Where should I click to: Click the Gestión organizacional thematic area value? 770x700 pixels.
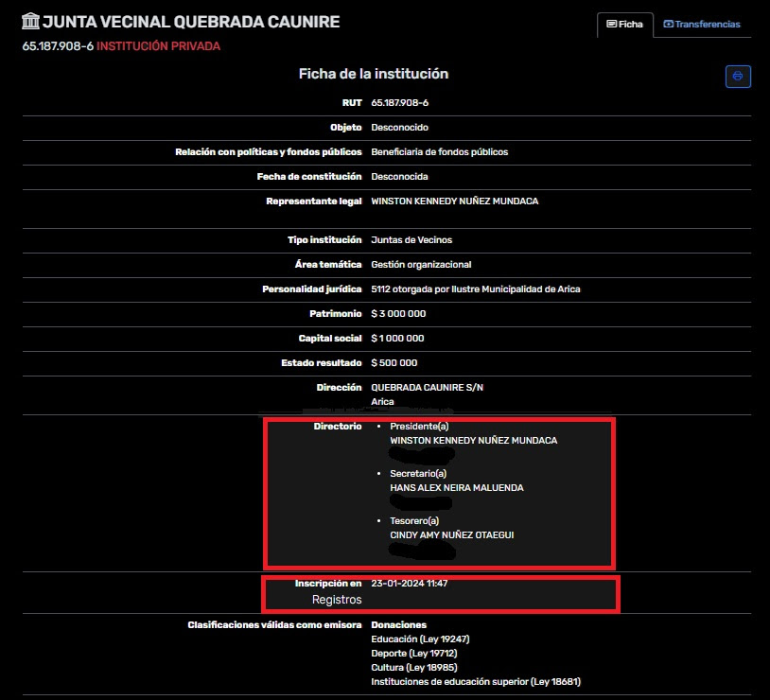click(421, 265)
